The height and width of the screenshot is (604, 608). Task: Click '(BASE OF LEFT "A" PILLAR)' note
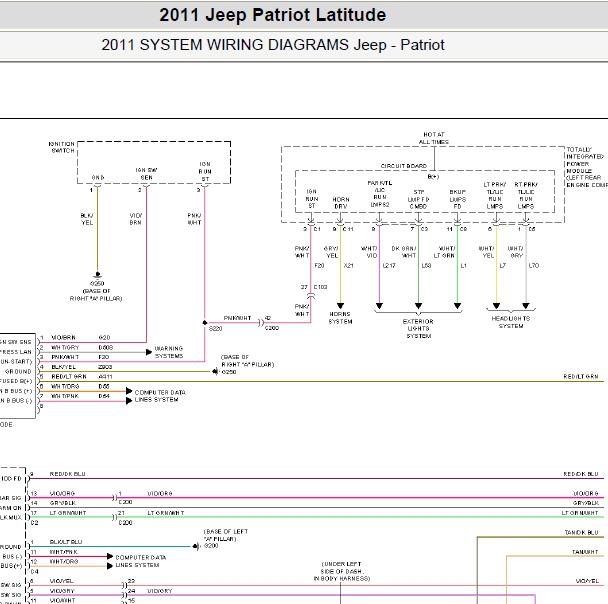click(x=226, y=535)
